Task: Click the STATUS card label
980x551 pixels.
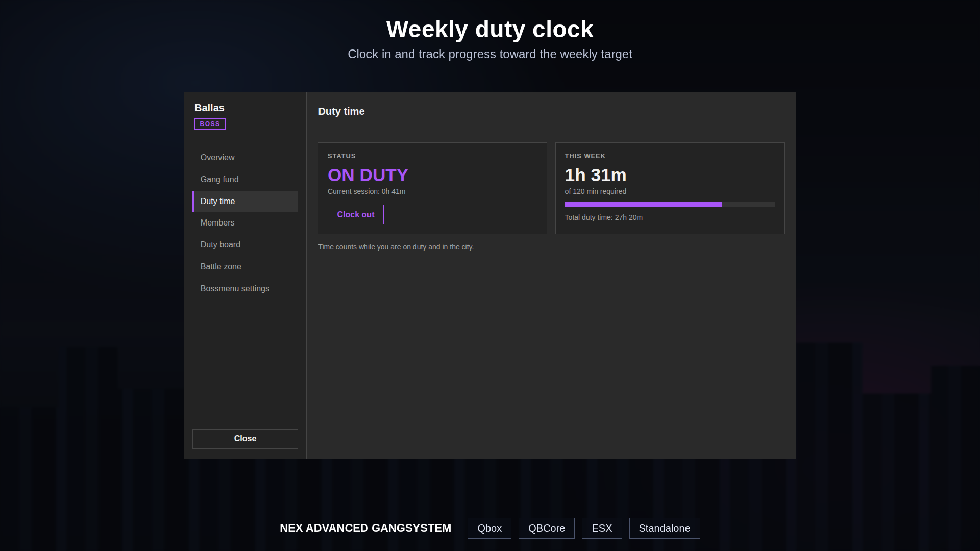Action: point(341,156)
